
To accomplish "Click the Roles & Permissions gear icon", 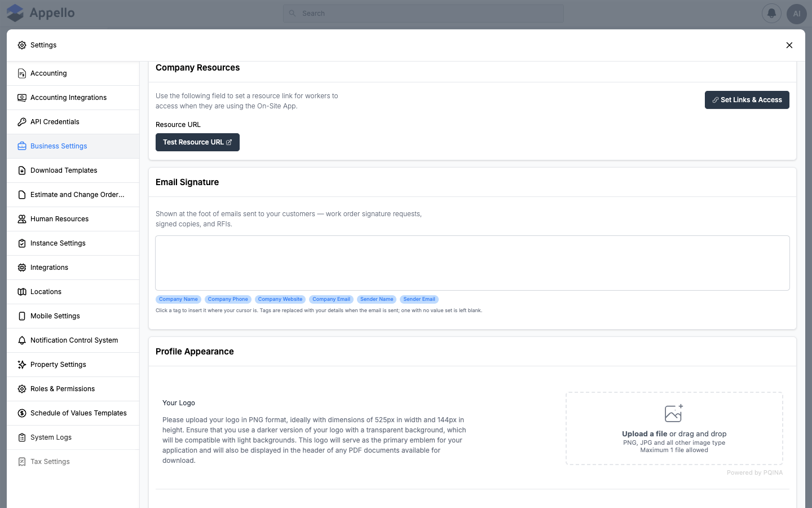I will pyautogui.click(x=22, y=389).
